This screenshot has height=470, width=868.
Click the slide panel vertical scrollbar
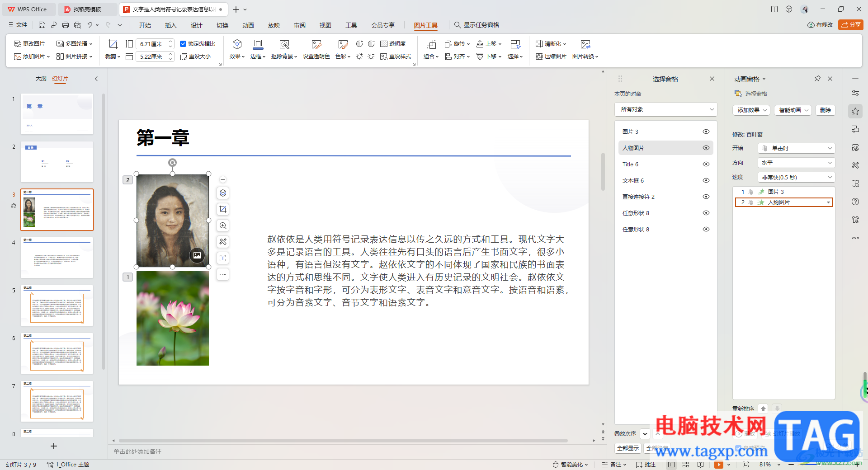tap(104, 230)
